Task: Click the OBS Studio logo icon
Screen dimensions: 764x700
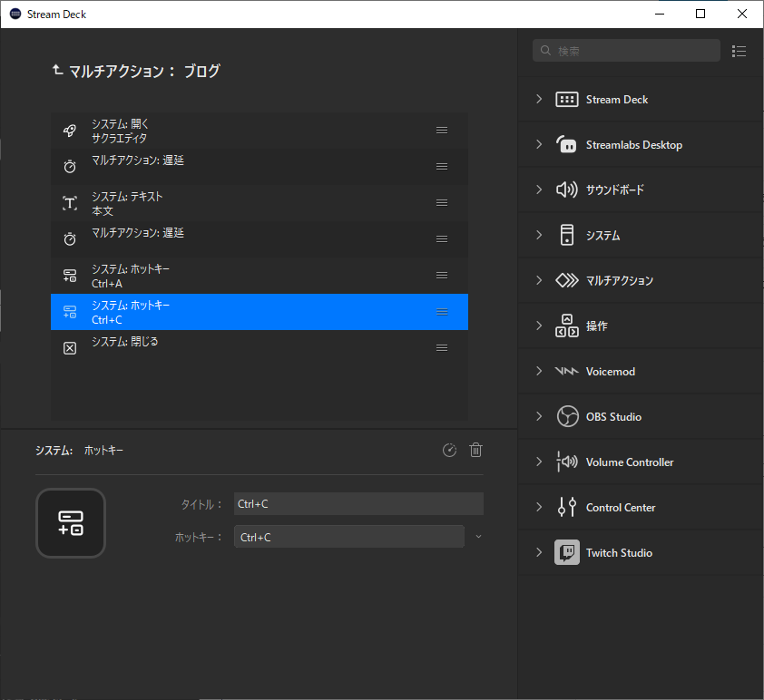Action: click(x=567, y=416)
